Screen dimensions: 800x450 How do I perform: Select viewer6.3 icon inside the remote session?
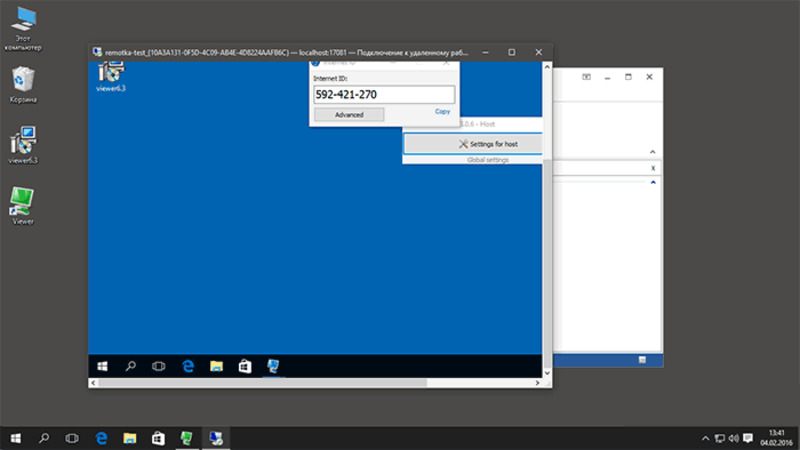click(111, 77)
